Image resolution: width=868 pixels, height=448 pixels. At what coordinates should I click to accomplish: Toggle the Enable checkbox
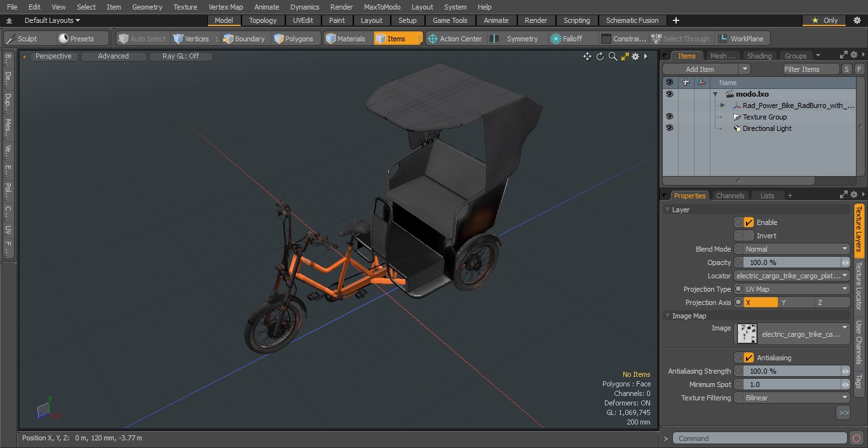click(x=749, y=222)
